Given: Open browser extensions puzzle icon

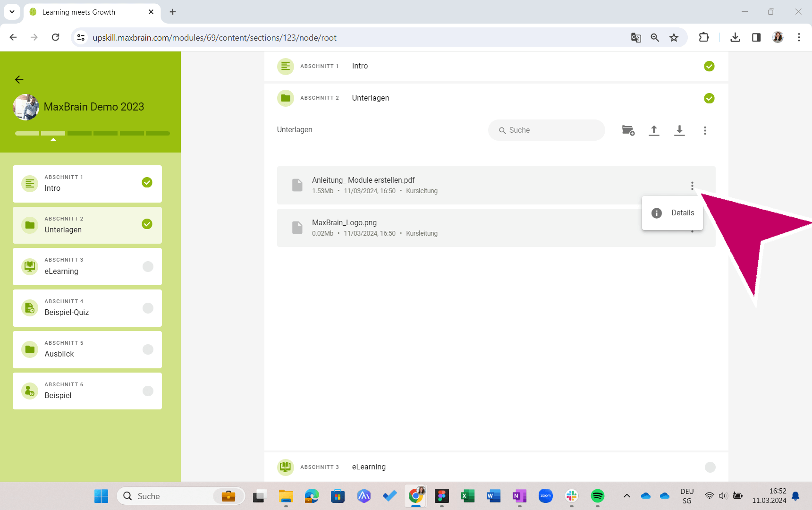Looking at the screenshot, I should tap(703, 37).
